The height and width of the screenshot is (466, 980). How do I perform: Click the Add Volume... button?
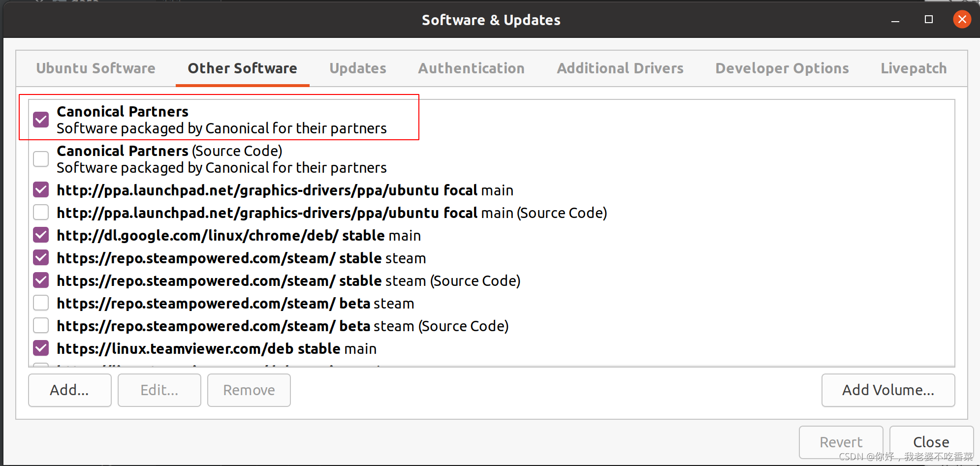click(x=888, y=390)
